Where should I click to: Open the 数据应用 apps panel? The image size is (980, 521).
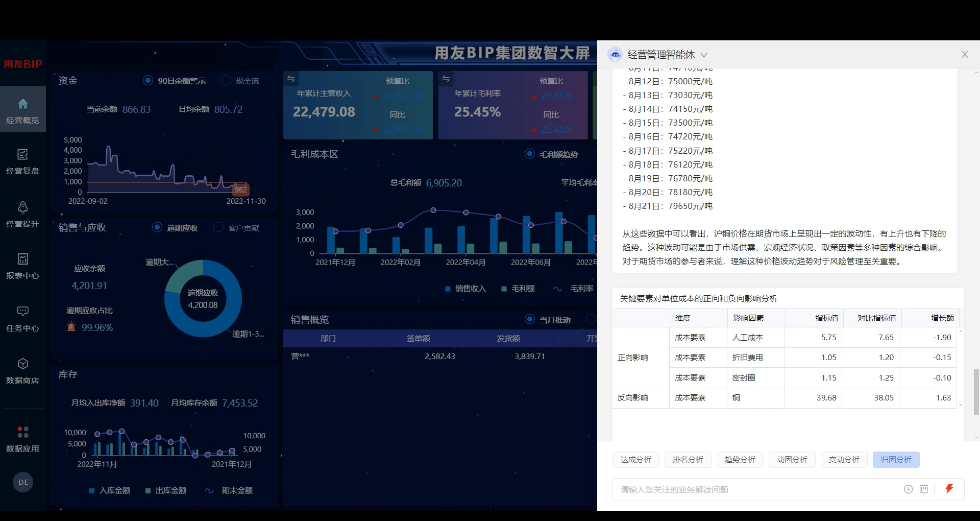23,438
